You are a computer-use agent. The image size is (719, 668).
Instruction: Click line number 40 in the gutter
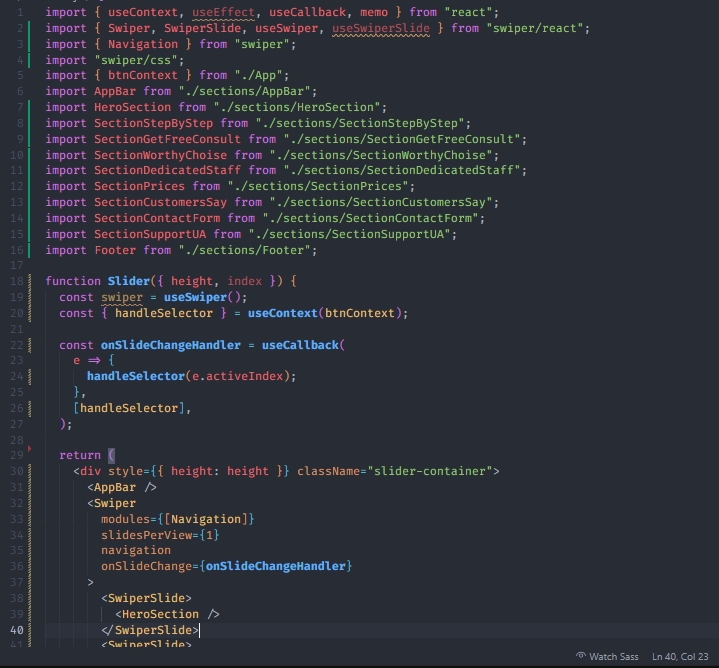17,630
